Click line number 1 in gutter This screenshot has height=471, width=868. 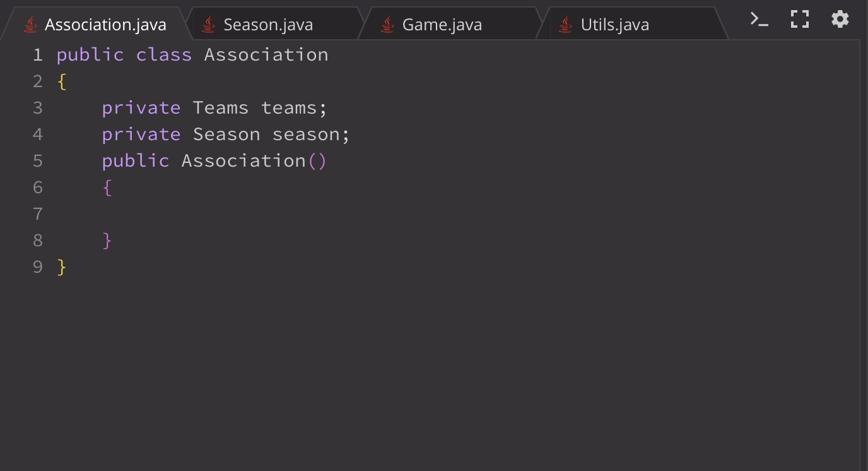[x=38, y=55]
